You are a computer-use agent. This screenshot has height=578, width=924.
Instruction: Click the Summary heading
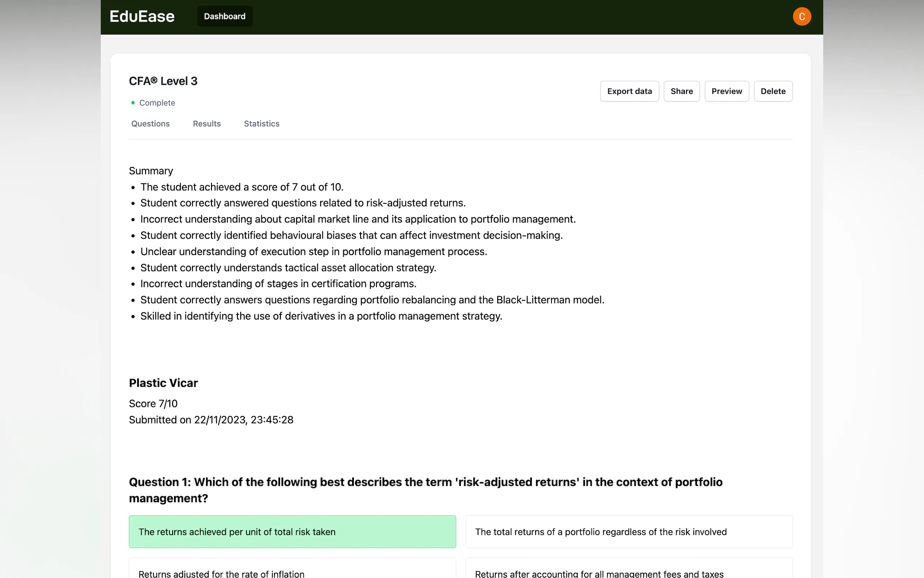click(151, 170)
